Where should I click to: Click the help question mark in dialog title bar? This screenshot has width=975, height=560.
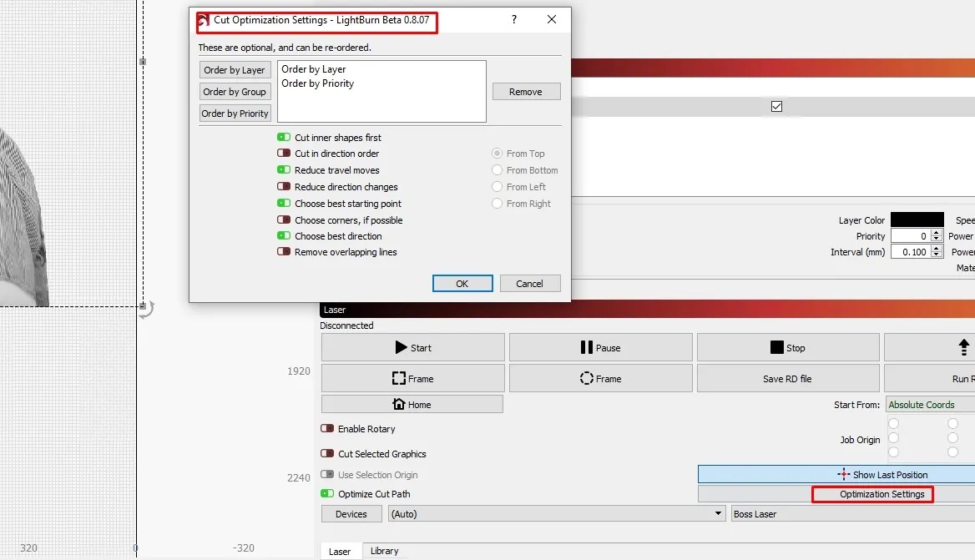tap(513, 19)
